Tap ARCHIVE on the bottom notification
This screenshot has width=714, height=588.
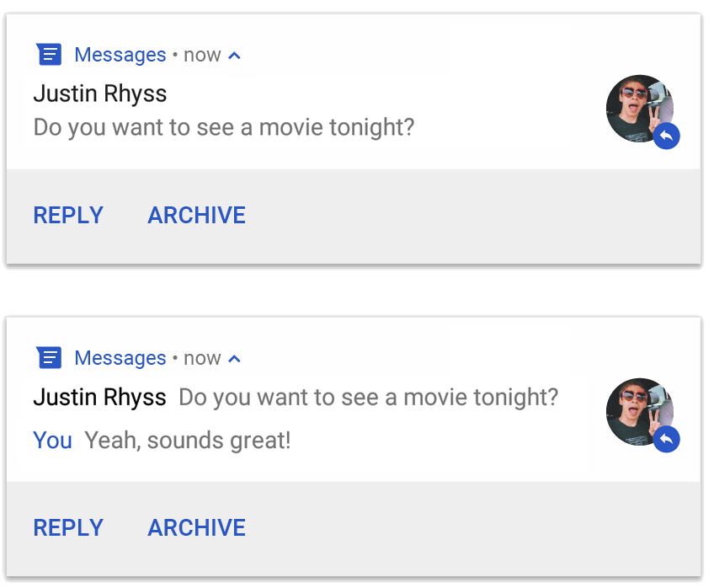tap(196, 527)
